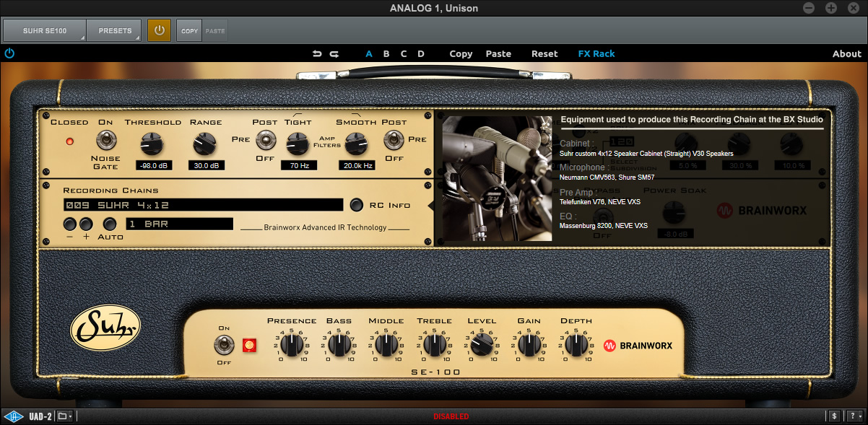Toggle the RC Info button
Screen dimensions: 868x425
click(357, 205)
